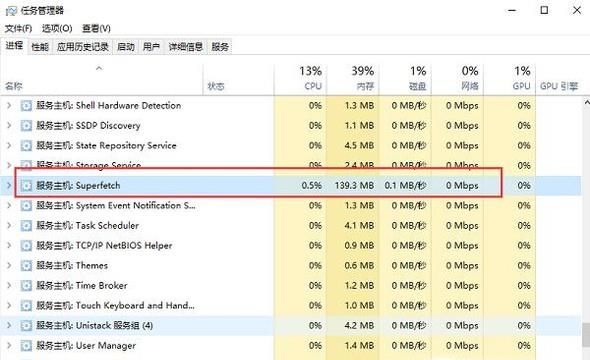Viewport: 590px width, 360px height.
Task: Sort by the 1% GPU column header
Action: tap(509, 79)
